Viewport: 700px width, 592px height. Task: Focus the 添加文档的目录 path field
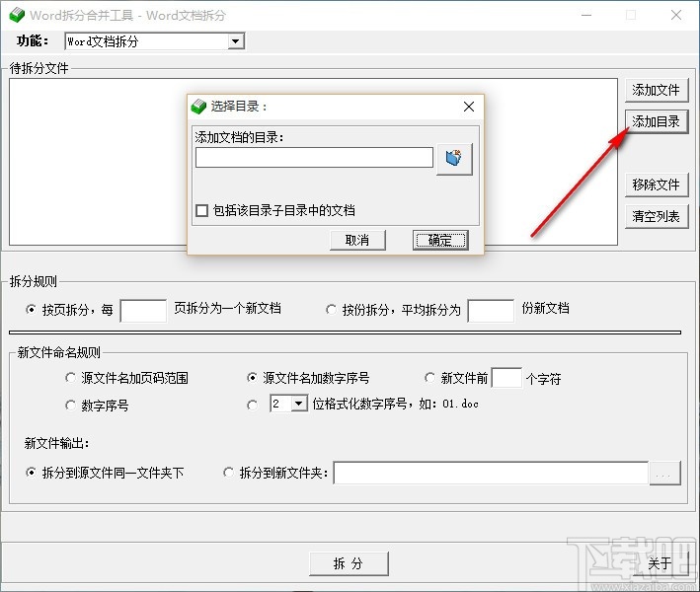tap(314, 158)
